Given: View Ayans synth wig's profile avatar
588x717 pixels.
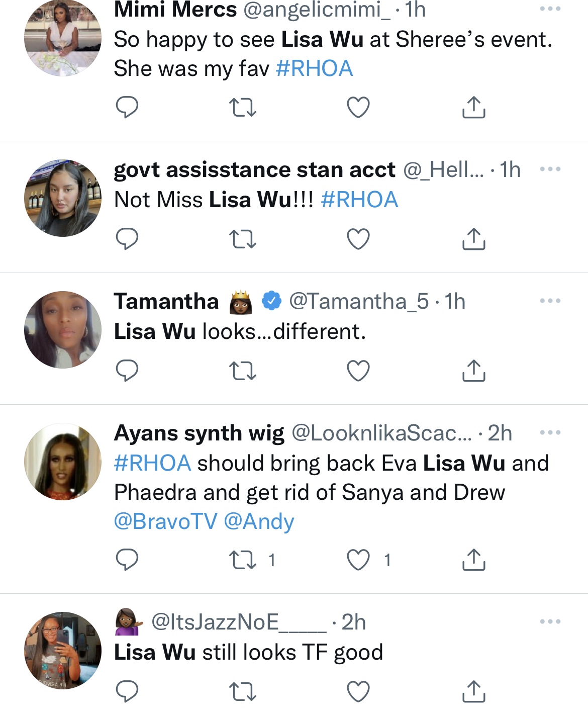Looking at the screenshot, I should point(63,461).
